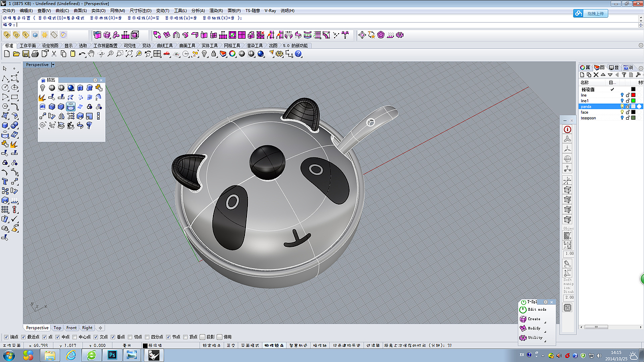Click the wireframe globe icon in the side toolbar

pyautogui.click(x=568, y=159)
